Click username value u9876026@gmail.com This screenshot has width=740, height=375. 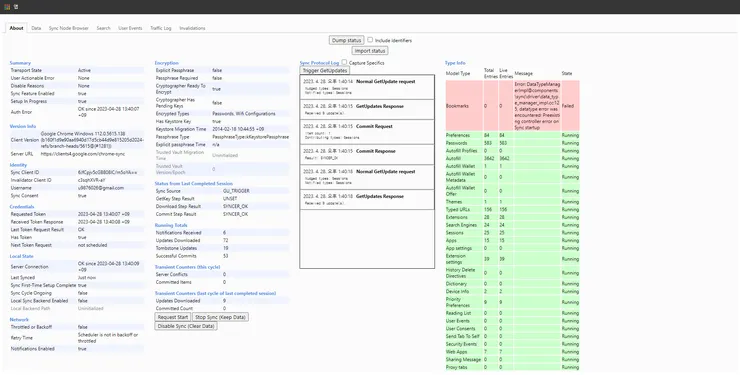tap(101, 188)
